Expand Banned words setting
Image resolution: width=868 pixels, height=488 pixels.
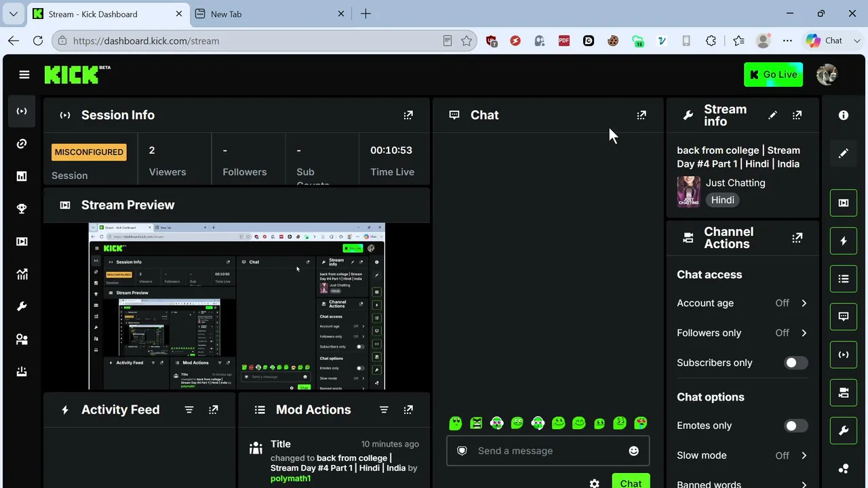click(x=742, y=484)
